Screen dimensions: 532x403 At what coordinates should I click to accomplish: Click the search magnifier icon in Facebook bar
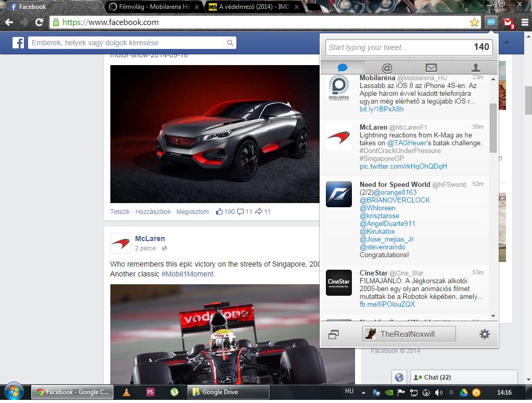click(230, 43)
